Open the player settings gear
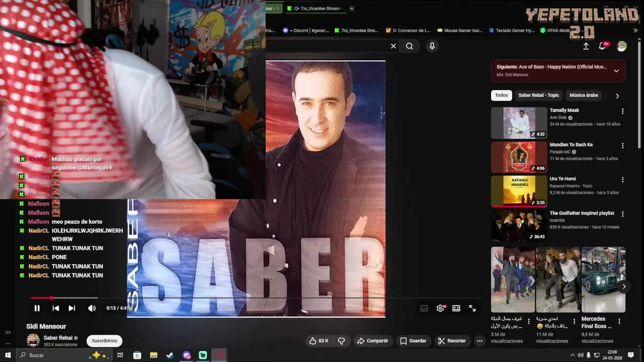This screenshot has width=644, height=362. [440, 308]
